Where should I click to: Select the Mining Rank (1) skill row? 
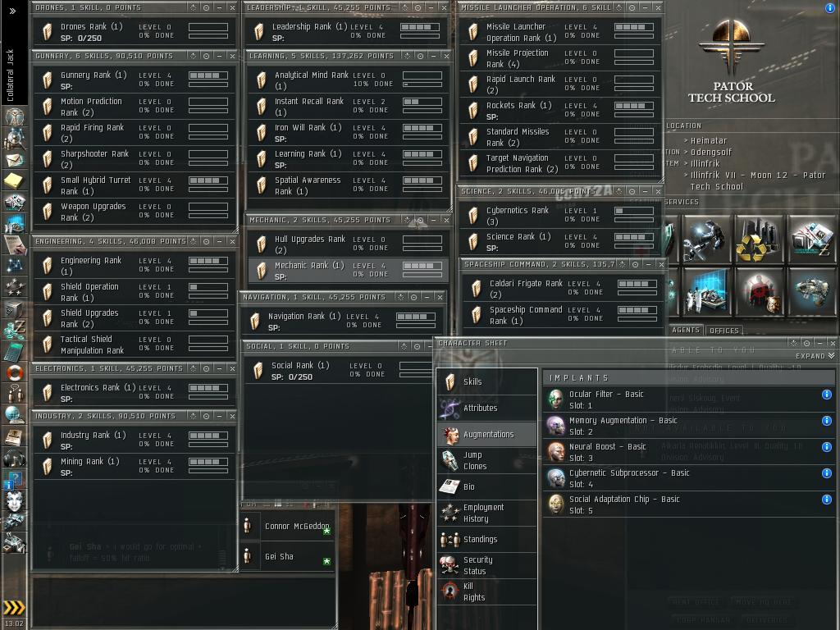tap(135, 467)
